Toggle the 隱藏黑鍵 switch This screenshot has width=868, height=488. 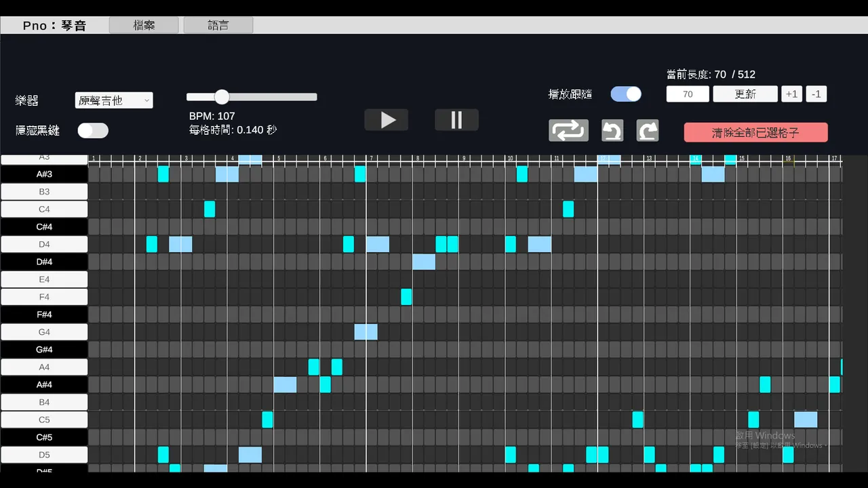[93, 130]
